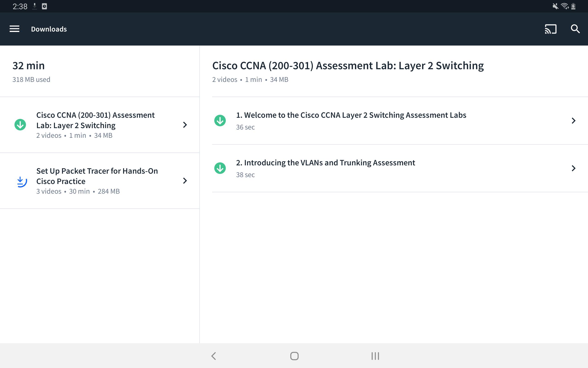The height and width of the screenshot is (368, 588).
Task: Tap the 2:38 clock in status bar
Action: pos(20,6)
